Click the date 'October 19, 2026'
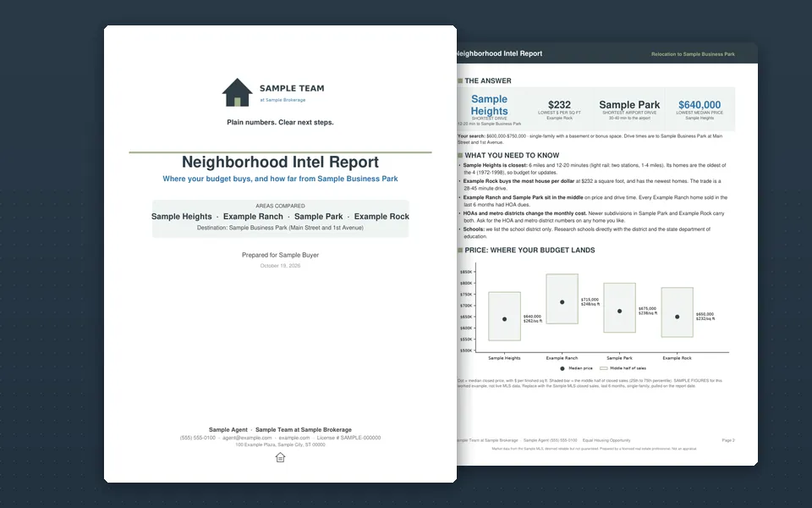 (280, 266)
